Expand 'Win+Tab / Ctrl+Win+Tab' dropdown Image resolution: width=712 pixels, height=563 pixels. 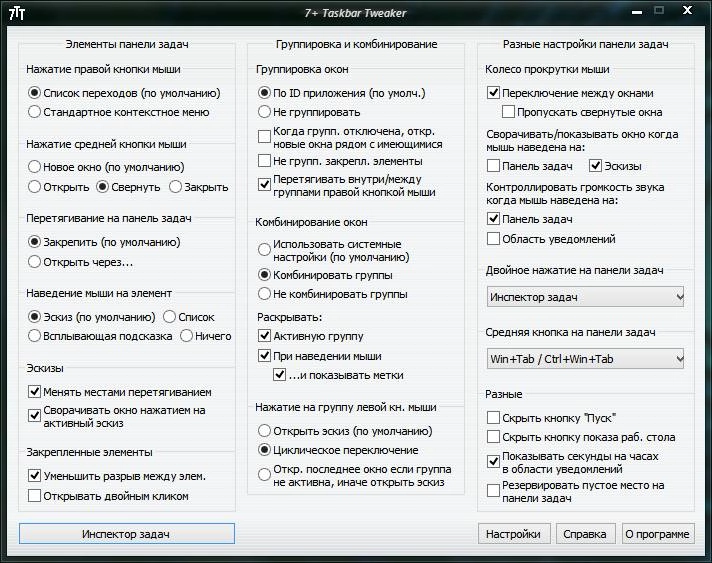coord(585,359)
